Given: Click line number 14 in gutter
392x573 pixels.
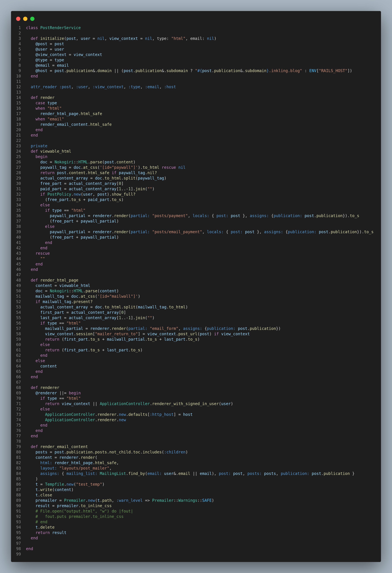Looking at the screenshot, I should click(x=18, y=98).
